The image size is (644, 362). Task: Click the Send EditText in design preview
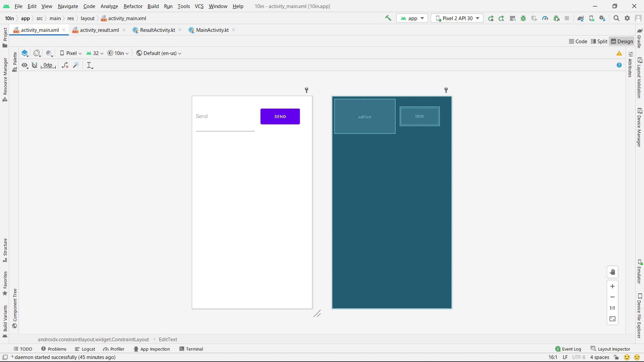pos(225,117)
